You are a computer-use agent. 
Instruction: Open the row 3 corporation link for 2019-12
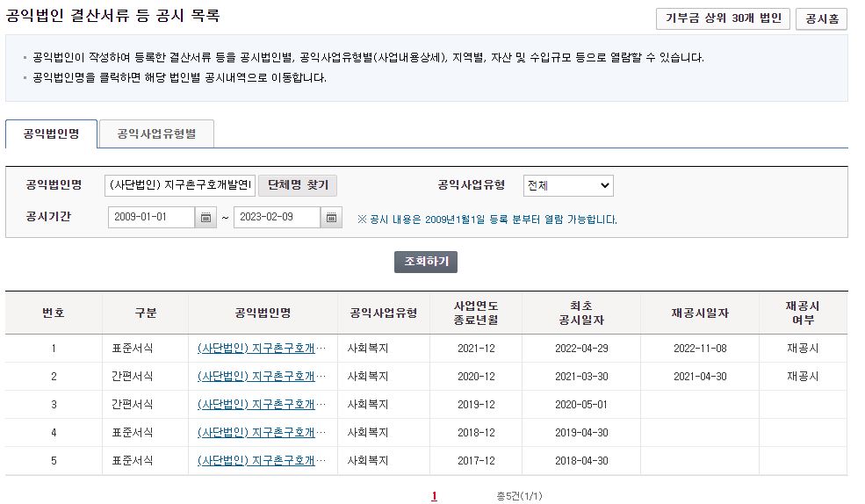coord(256,405)
